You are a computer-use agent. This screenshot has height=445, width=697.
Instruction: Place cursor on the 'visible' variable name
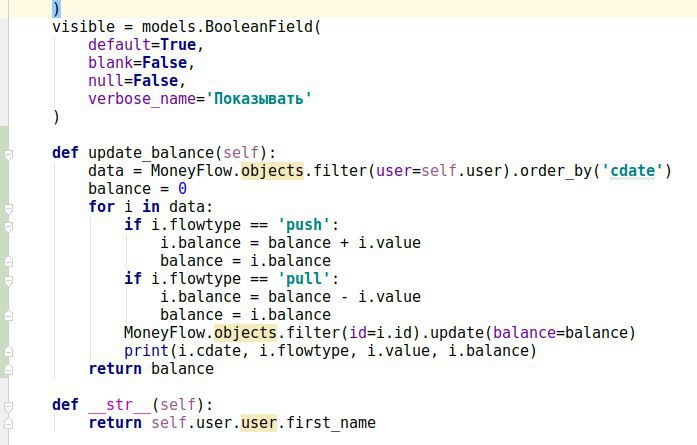pos(83,27)
